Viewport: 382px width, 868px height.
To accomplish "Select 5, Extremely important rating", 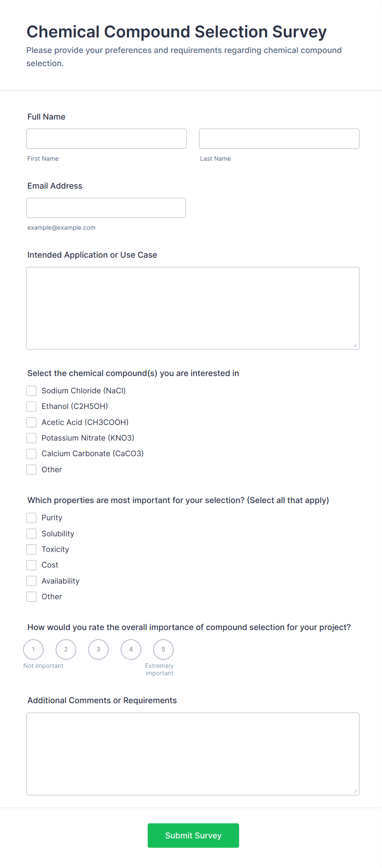I will pos(163,649).
